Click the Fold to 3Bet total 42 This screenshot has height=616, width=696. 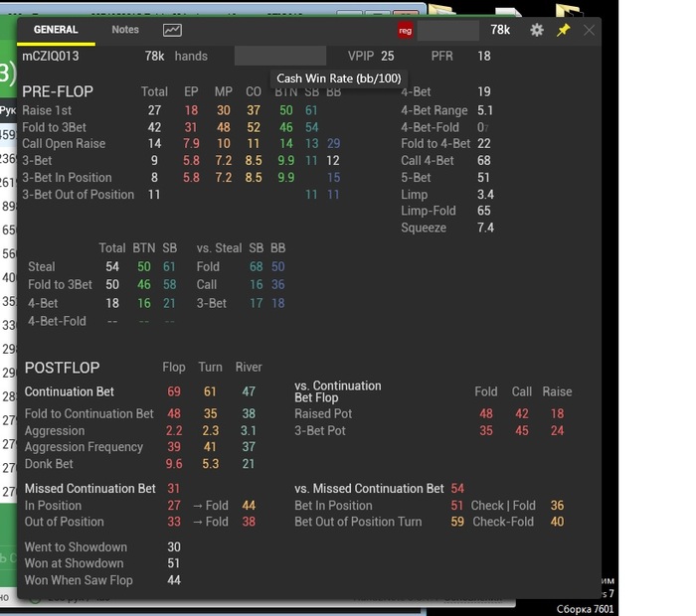(x=154, y=127)
